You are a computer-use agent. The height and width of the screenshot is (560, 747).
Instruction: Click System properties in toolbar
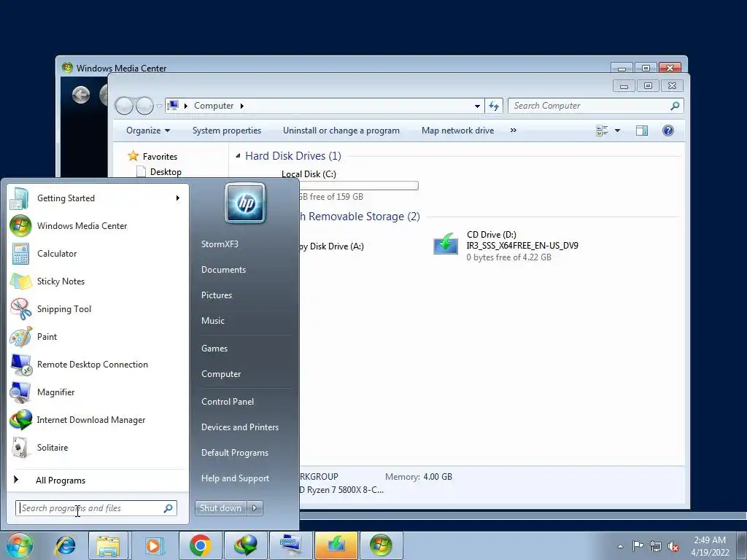(x=227, y=131)
